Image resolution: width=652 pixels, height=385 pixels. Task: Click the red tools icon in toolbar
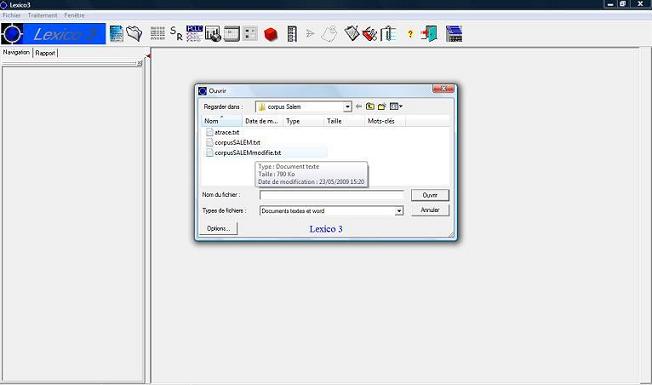tap(370, 34)
